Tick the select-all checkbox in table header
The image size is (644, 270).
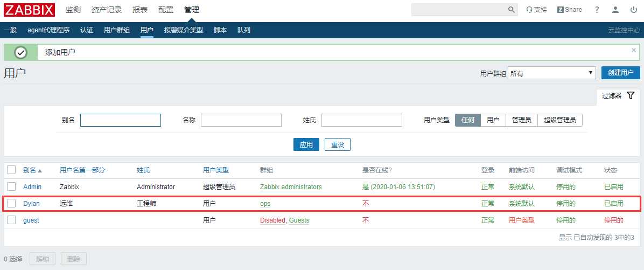(x=11, y=170)
